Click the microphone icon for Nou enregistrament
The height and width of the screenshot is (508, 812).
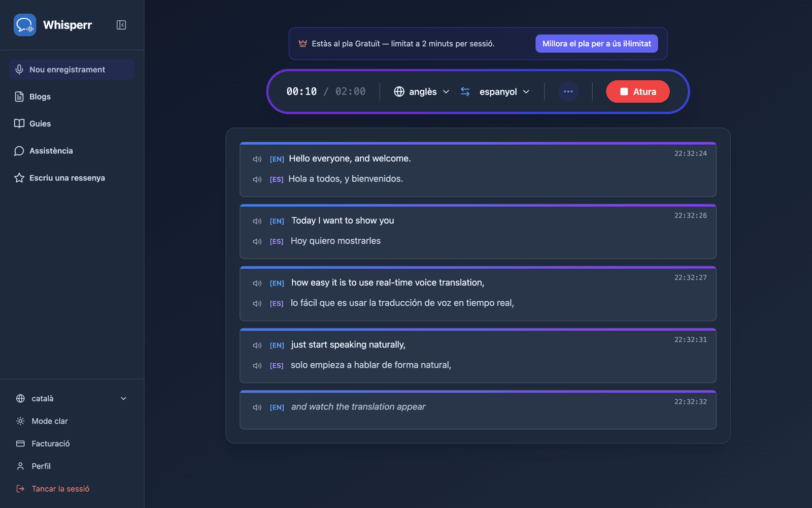pos(19,70)
